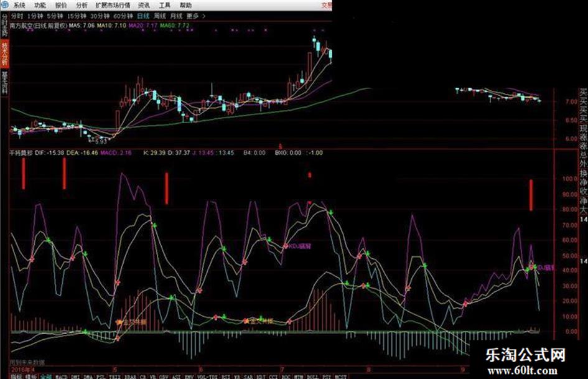Screen dimensions: 588x379
Task: Switch indicator to ASI
Action: (176, 376)
